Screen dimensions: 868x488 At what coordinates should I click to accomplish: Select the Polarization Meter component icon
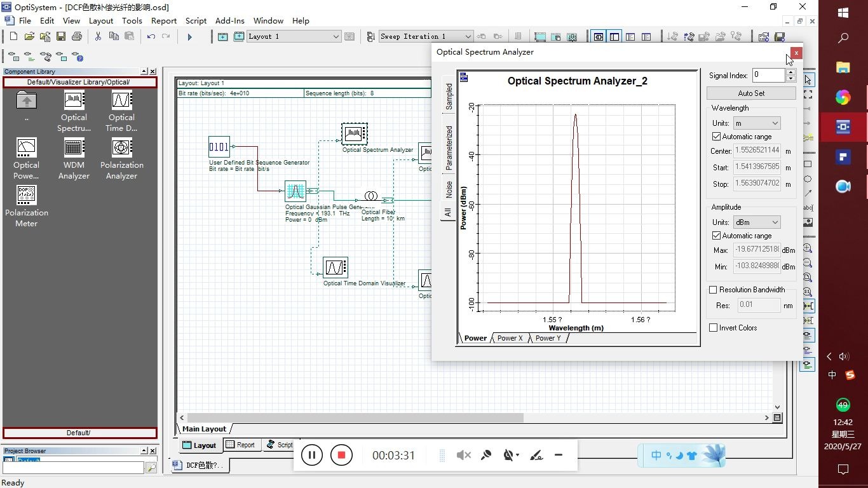click(x=27, y=196)
